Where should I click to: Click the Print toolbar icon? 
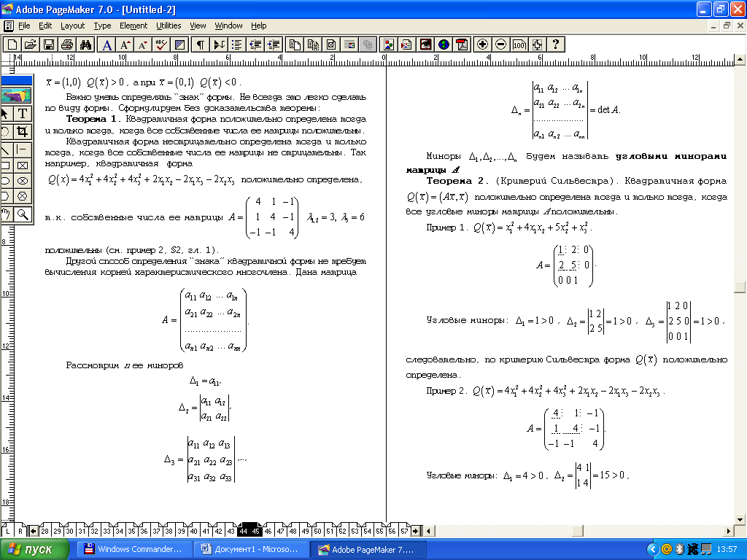[x=67, y=44]
